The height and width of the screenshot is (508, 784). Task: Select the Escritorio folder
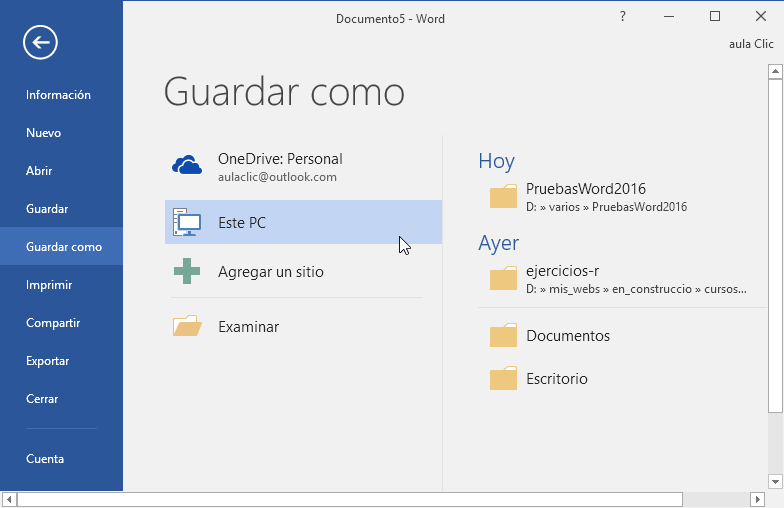pos(556,379)
